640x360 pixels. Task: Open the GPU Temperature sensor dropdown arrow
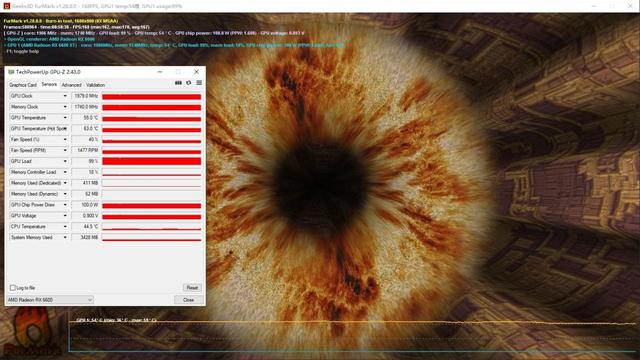[x=65, y=118]
